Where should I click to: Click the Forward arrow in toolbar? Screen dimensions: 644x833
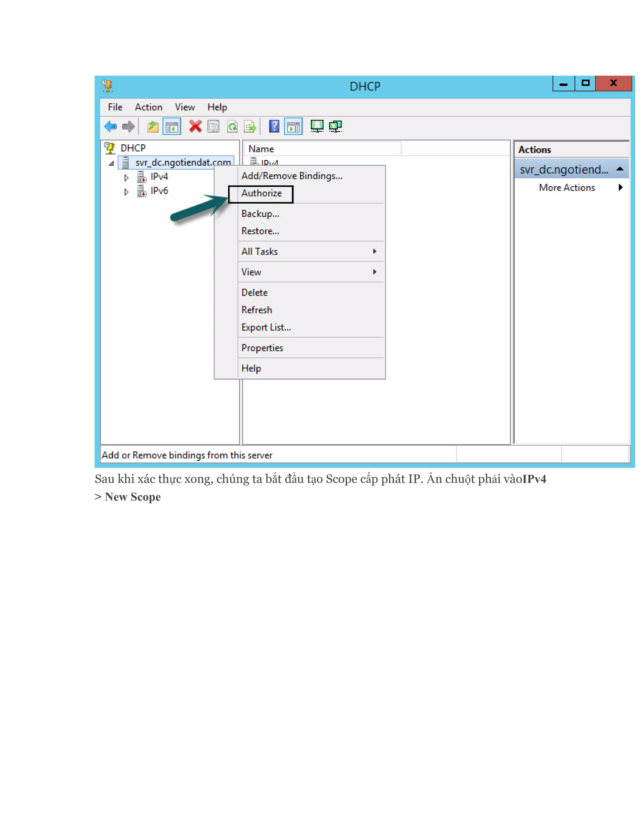point(129,126)
